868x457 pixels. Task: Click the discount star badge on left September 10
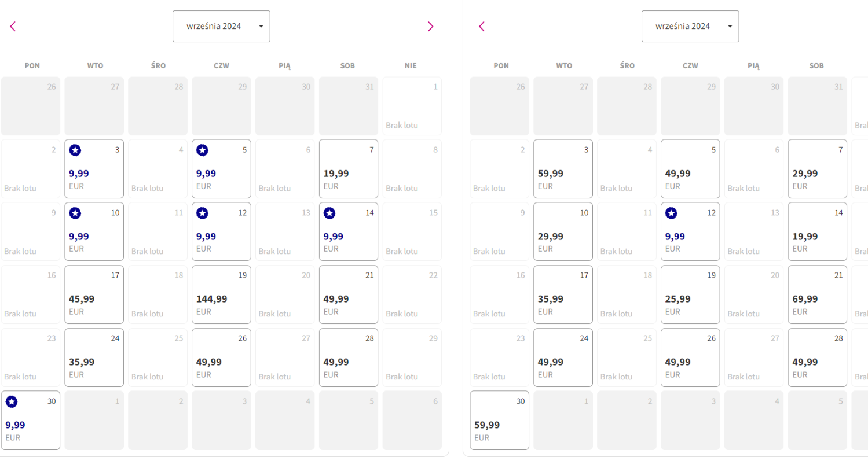click(75, 213)
